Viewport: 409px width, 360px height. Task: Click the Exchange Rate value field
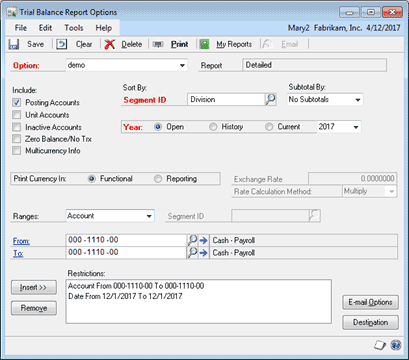pyautogui.click(x=352, y=179)
